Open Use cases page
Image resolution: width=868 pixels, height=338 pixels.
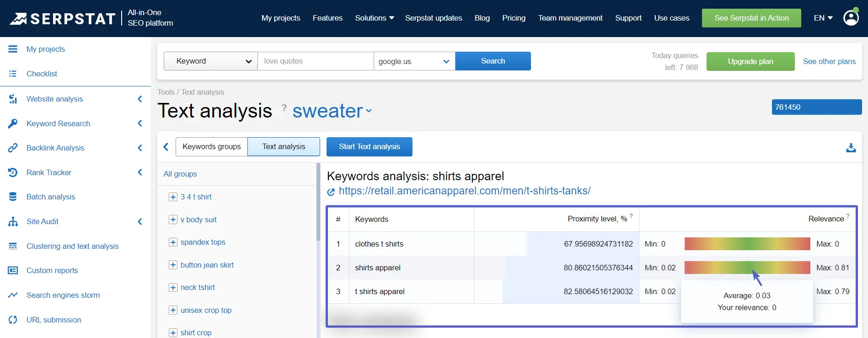(671, 18)
